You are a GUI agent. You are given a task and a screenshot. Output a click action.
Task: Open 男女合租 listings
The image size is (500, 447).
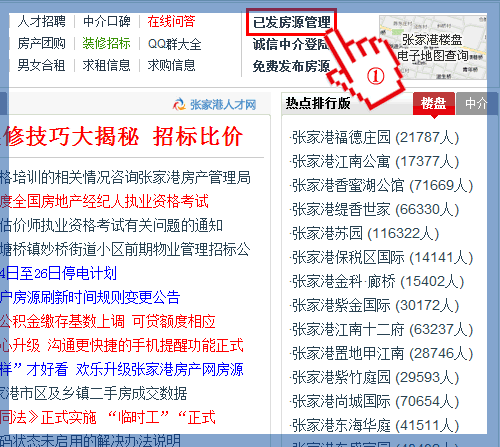[41, 65]
